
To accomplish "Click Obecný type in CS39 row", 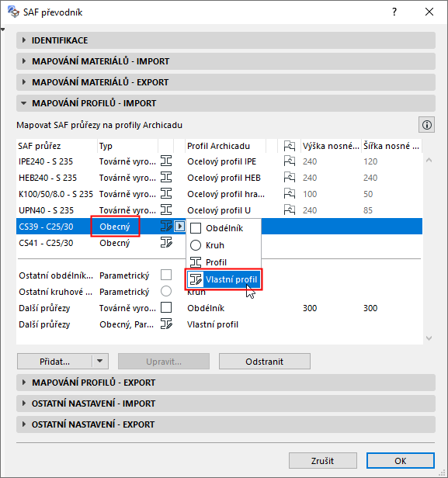I will pos(115,227).
